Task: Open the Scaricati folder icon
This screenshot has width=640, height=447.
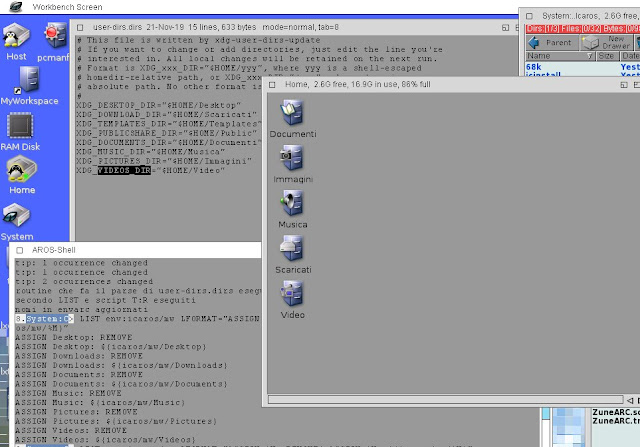Action: [x=293, y=255]
